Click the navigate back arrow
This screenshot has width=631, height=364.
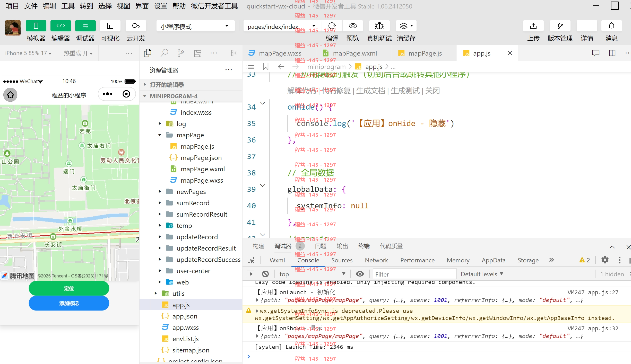281,67
